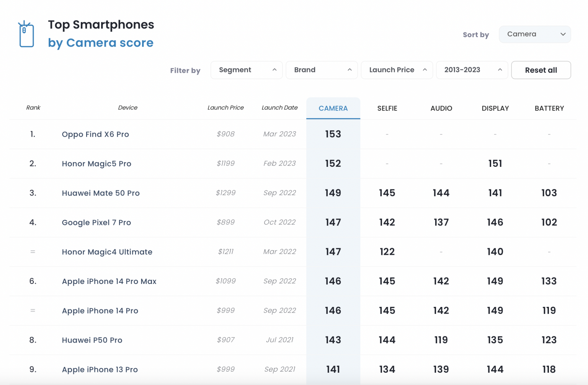Screen dimensions: 588x385
Task: Open Apple iPhone 14 Pro Max page
Action: point(109,281)
